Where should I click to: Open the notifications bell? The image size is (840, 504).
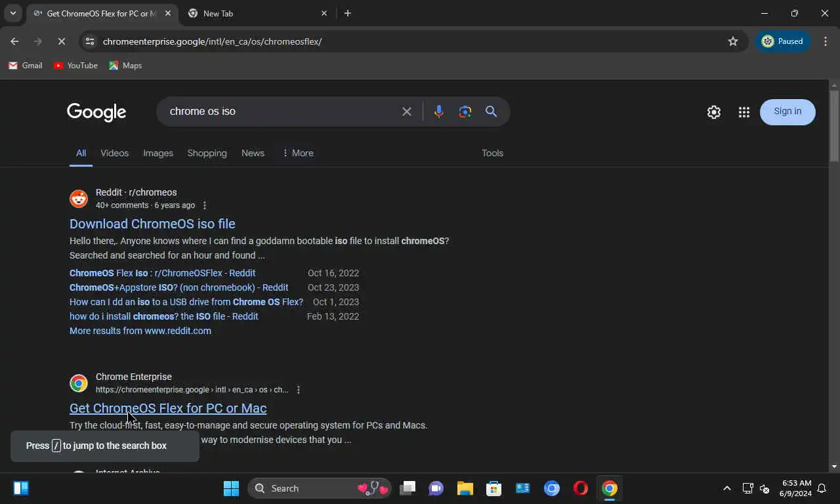(x=822, y=488)
